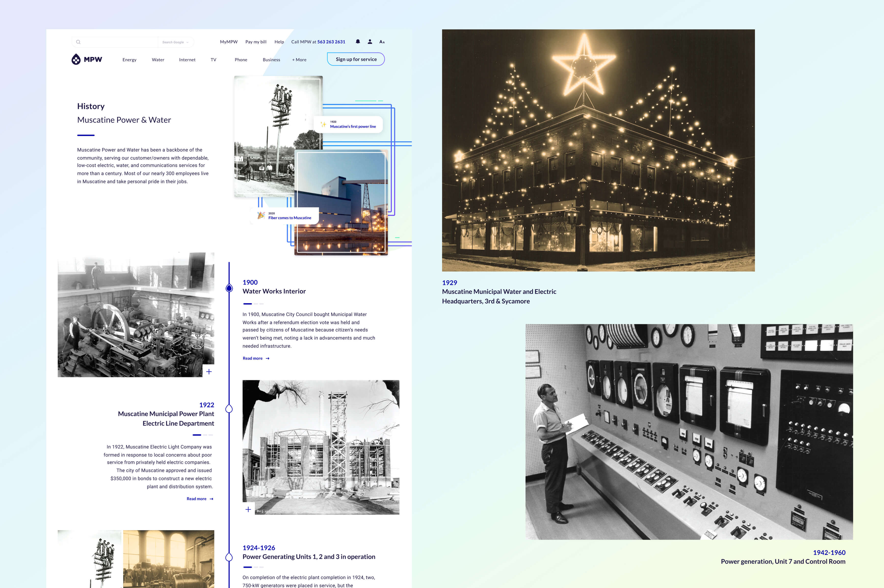The image size is (884, 588).
Task: Expand the + More navigation menu
Action: coord(299,60)
